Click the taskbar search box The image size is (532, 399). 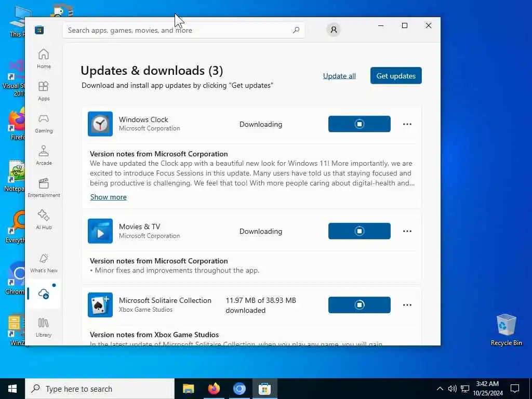tap(100, 389)
